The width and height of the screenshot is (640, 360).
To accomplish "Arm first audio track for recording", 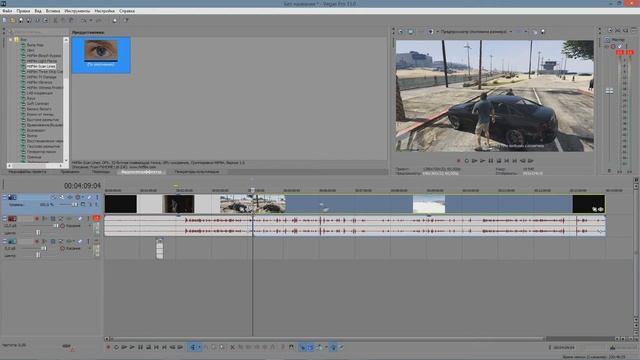I will tap(36, 219).
